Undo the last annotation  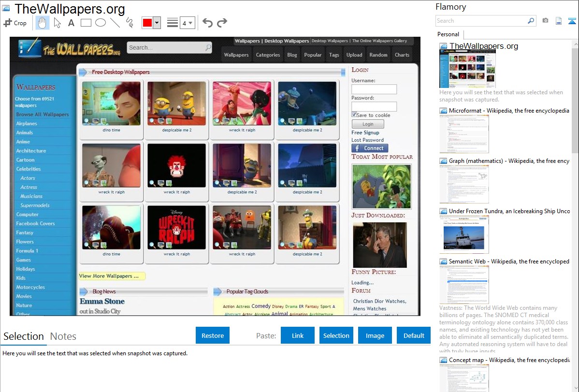tap(207, 23)
